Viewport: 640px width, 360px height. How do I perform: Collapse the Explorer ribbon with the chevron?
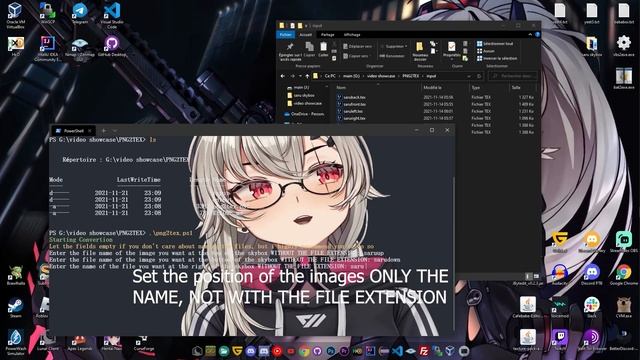point(530,35)
